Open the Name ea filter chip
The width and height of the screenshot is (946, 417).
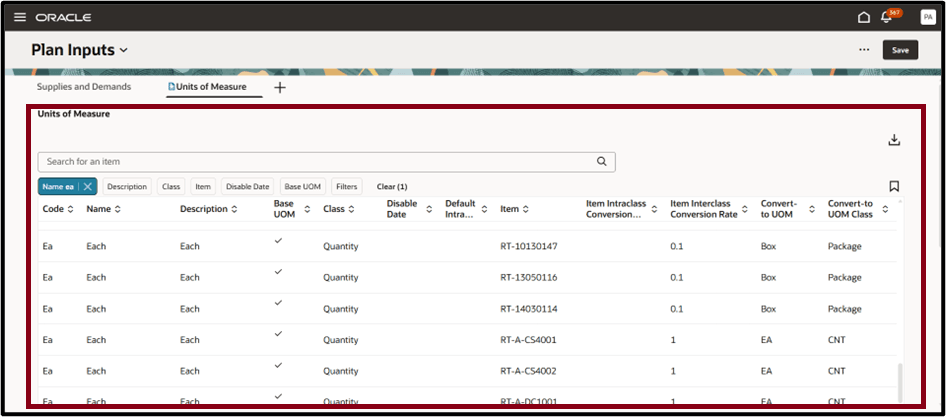[x=59, y=186]
